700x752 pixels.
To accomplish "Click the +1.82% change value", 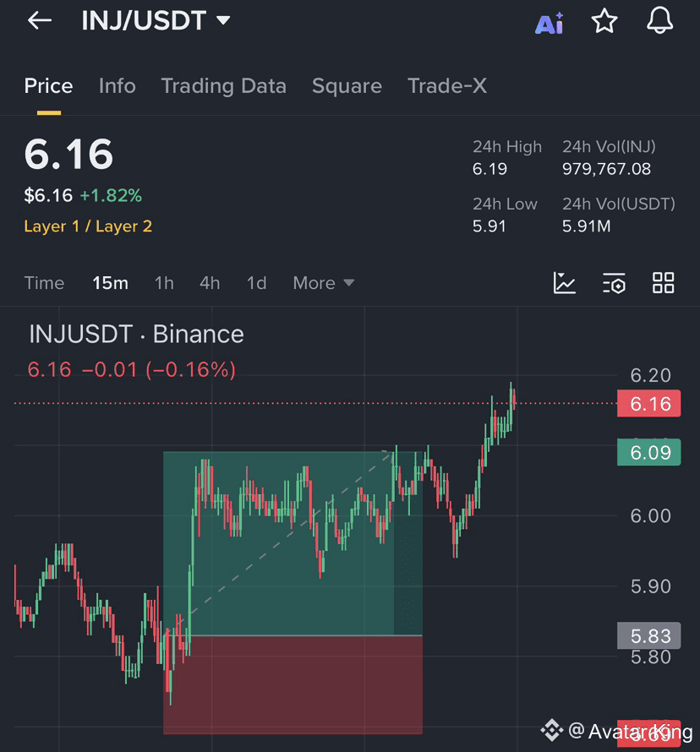I will tap(111, 196).
